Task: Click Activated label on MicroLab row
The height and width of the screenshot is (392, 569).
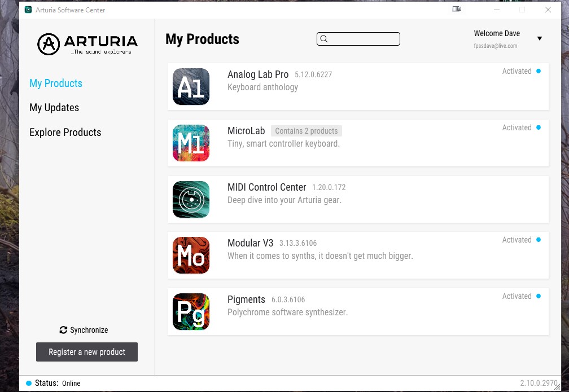Action: (517, 127)
